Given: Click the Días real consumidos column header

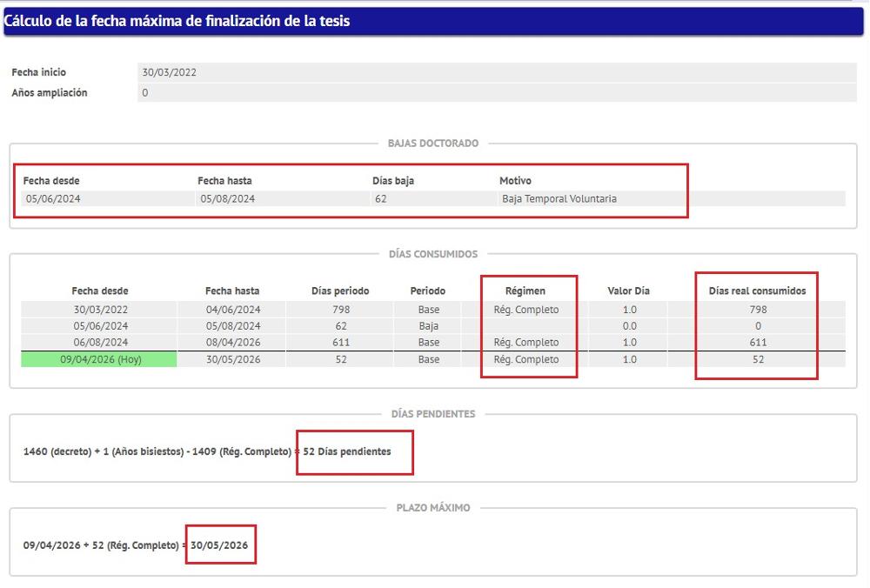Looking at the screenshot, I should click(758, 291).
